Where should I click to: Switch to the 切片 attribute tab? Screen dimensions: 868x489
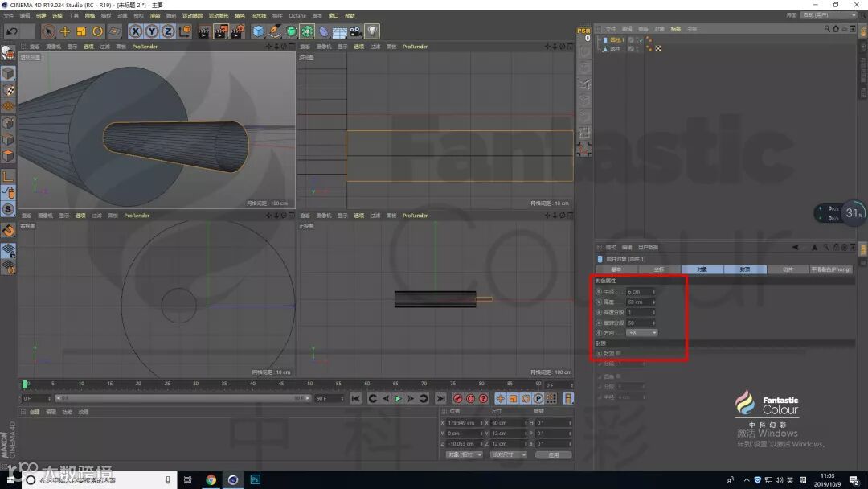pyautogui.click(x=787, y=269)
